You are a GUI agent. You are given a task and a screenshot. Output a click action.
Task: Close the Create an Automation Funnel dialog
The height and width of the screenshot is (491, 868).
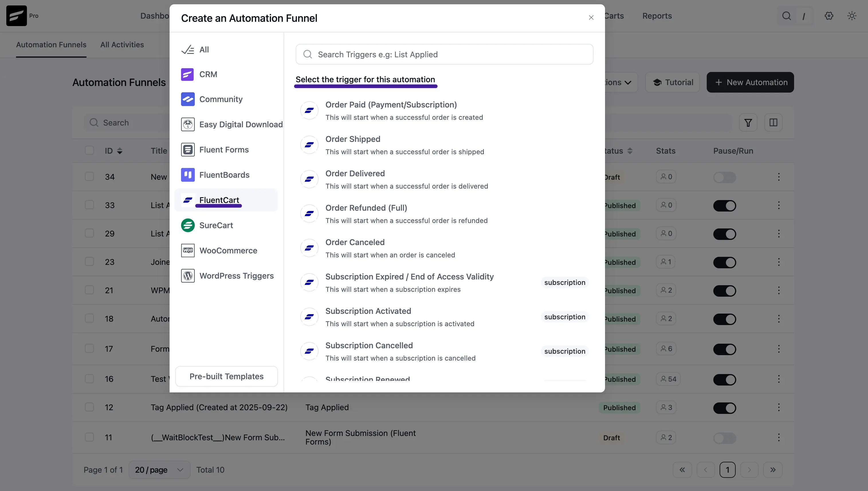coord(591,17)
